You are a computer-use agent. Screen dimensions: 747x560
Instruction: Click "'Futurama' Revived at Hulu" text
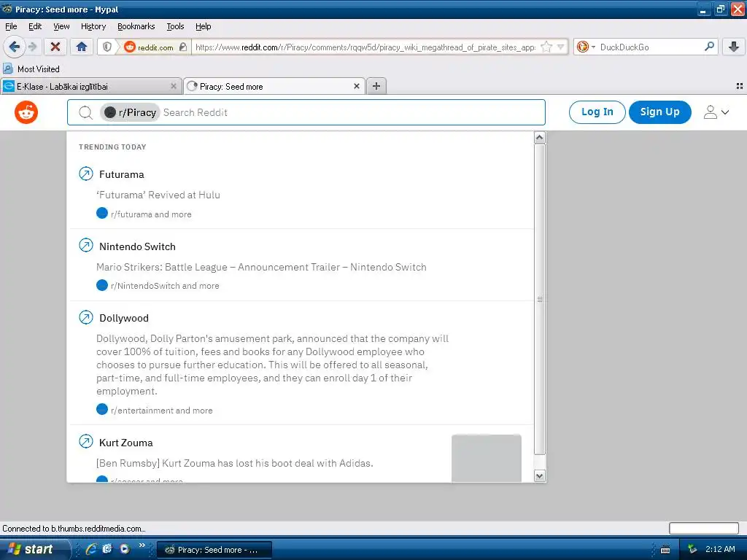[158, 195]
